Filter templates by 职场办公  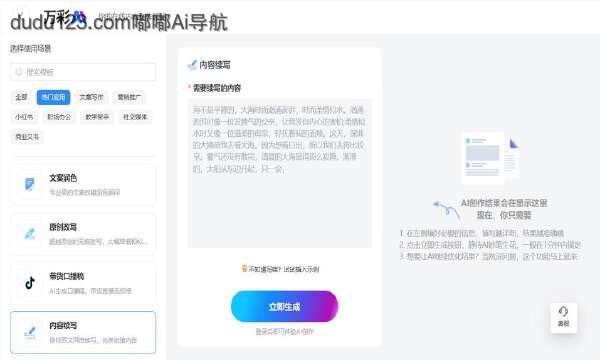pos(59,117)
